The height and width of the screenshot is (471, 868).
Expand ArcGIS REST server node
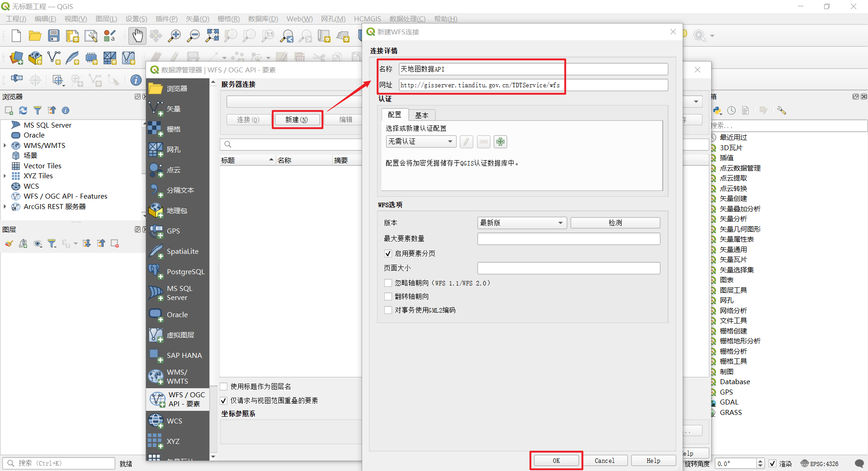click(5, 207)
